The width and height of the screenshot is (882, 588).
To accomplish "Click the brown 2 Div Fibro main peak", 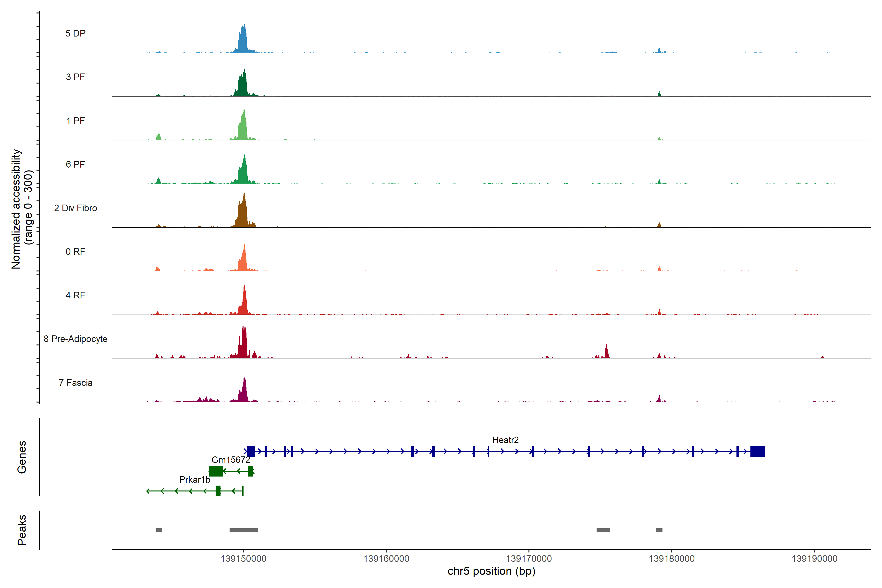I will coord(243,214).
